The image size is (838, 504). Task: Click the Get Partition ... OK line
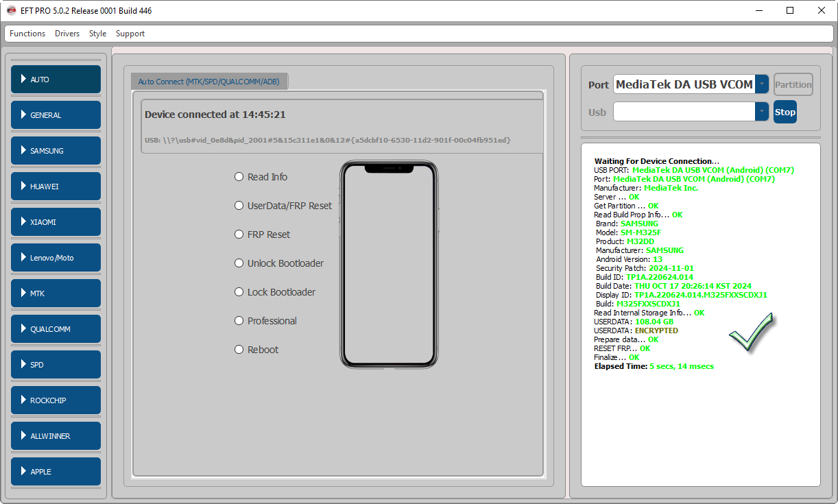click(626, 206)
